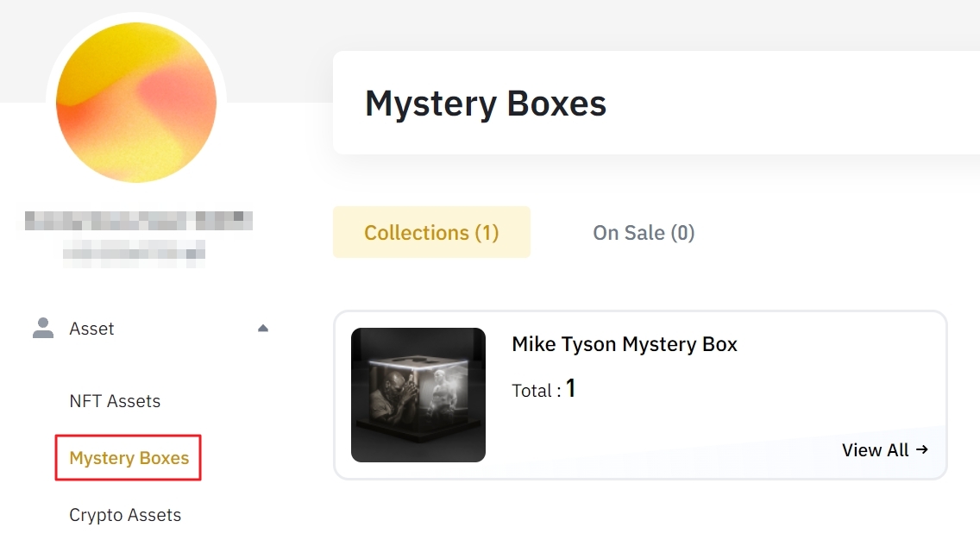This screenshot has height=546, width=980.
Task: Switch to the Collections (1) tab
Action: [431, 232]
